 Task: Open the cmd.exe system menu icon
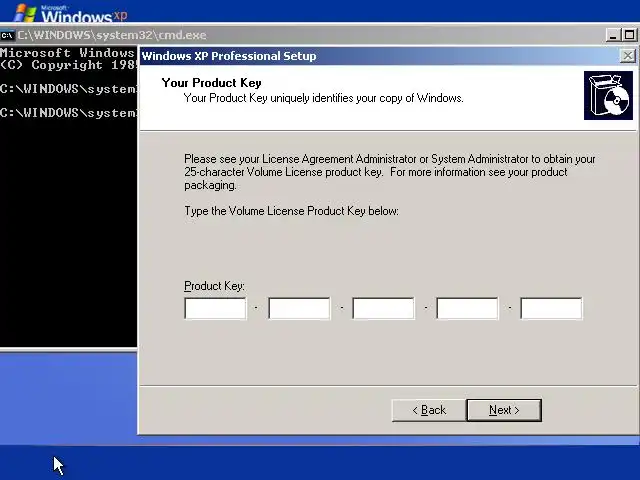(x=7, y=36)
